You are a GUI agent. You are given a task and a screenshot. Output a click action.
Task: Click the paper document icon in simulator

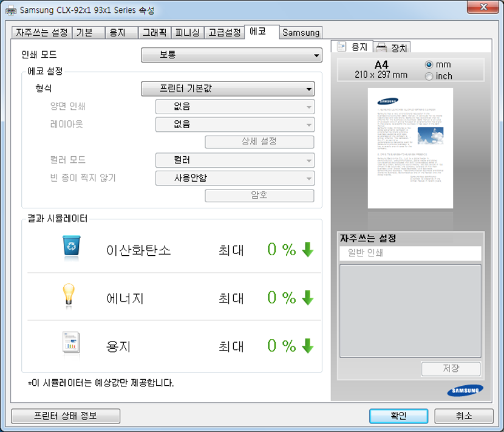click(71, 342)
